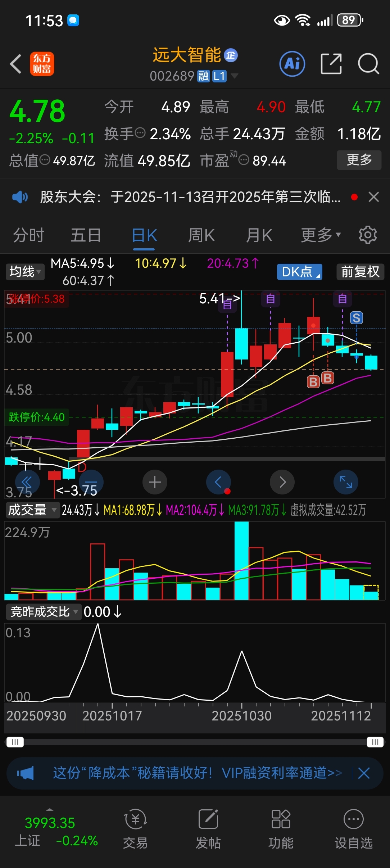This screenshot has height=868, width=390.
Task: Tap the 涨停价:5.38 label
Action: click(x=37, y=299)
